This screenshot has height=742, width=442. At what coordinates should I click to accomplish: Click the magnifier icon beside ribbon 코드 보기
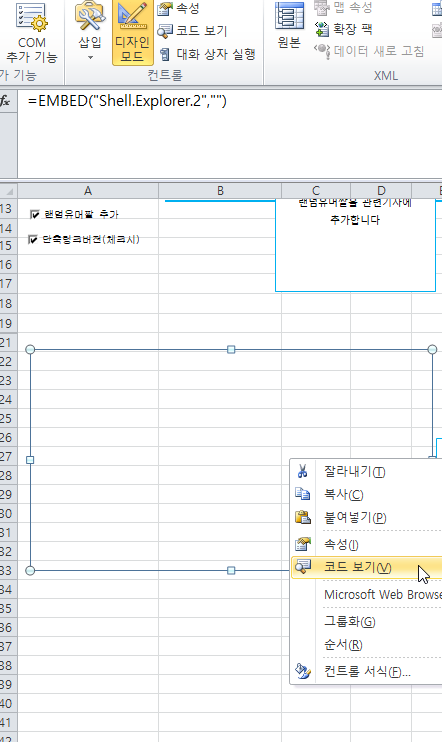[x=165, y=31]
